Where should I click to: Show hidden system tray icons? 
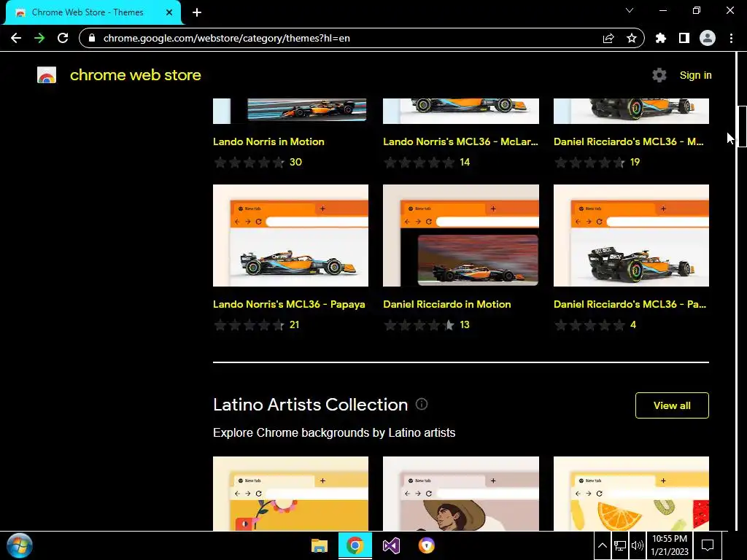click(x=602, y=545)
